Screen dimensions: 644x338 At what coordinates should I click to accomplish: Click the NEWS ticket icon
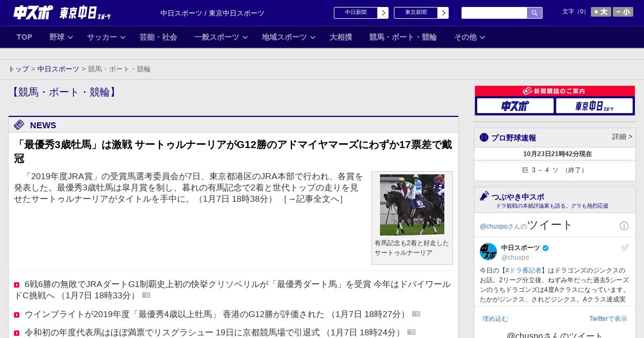[19, 125]
